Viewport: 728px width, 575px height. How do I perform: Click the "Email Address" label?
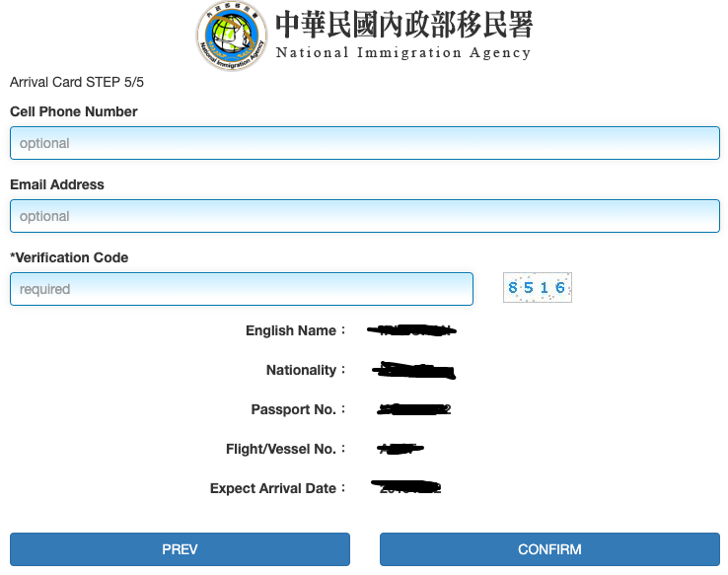57,184
